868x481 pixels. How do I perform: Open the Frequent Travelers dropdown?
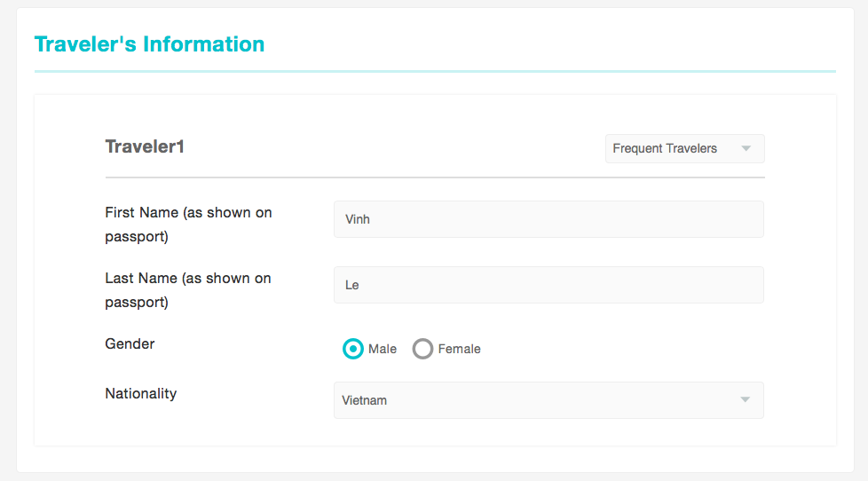click(684, 149)
